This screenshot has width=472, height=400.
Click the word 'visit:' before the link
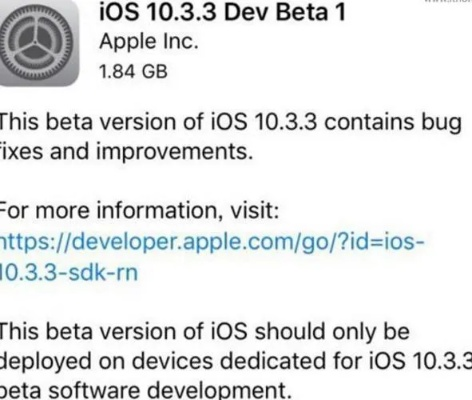coord(255,210)
